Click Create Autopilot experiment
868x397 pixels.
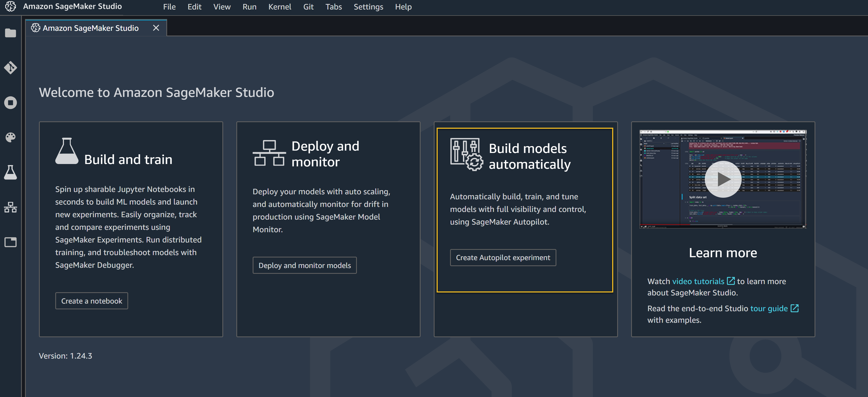503,257
